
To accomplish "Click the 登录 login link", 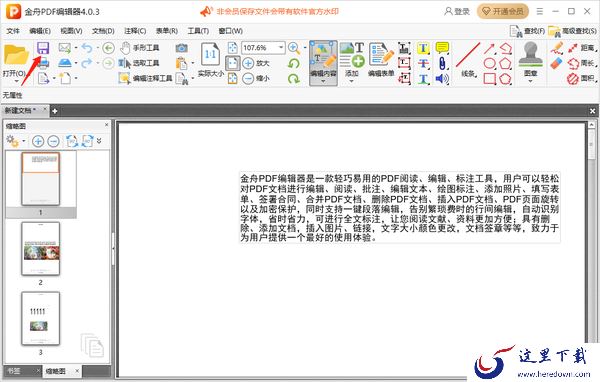I will 457,11.
